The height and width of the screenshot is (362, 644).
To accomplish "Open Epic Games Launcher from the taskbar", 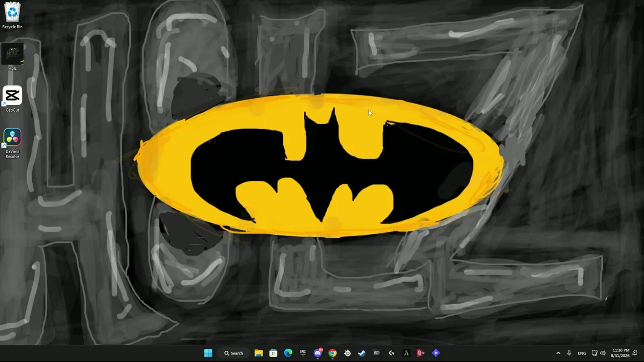I will pos(303,353).
